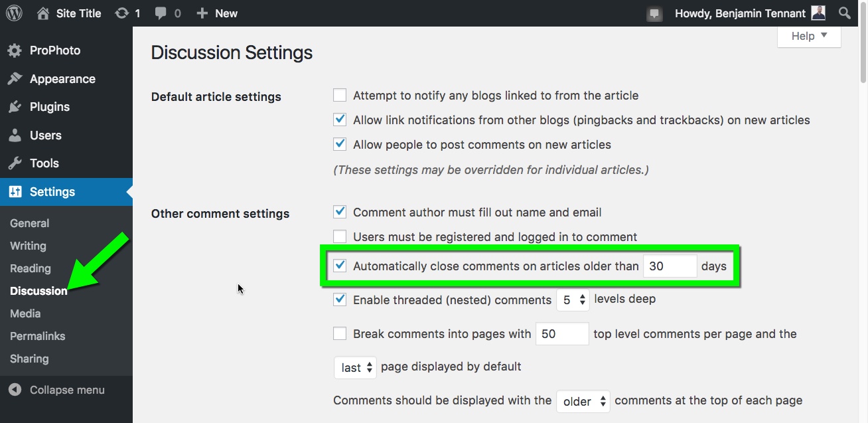
Task: Open the Permalinks settings submenu
Action: (x=38, y=336)
